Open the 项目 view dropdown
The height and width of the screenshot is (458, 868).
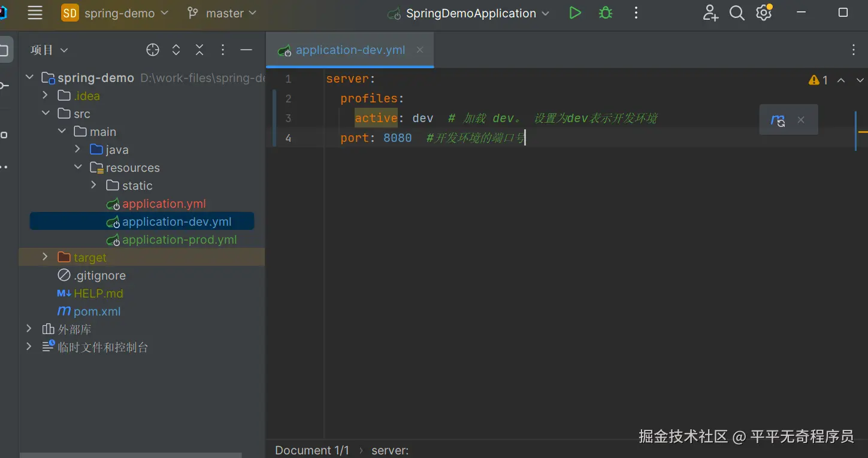click(x=49, y=50)
